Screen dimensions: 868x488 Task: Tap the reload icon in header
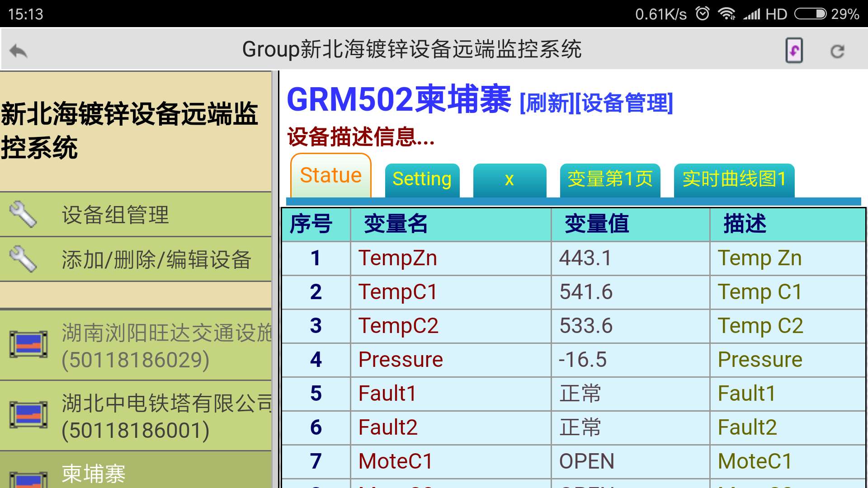pyautogui.click(x=837, y=51)
